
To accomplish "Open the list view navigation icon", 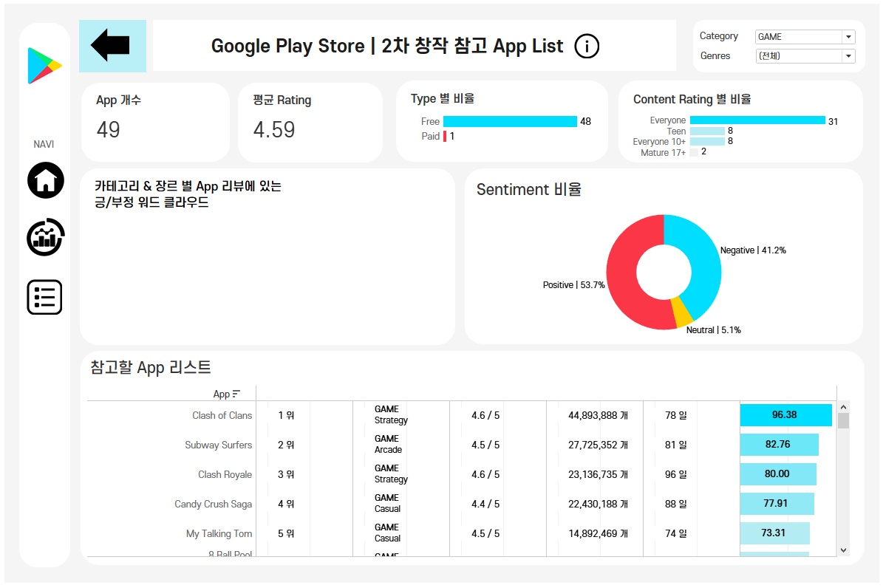I will tap(44, 297).
